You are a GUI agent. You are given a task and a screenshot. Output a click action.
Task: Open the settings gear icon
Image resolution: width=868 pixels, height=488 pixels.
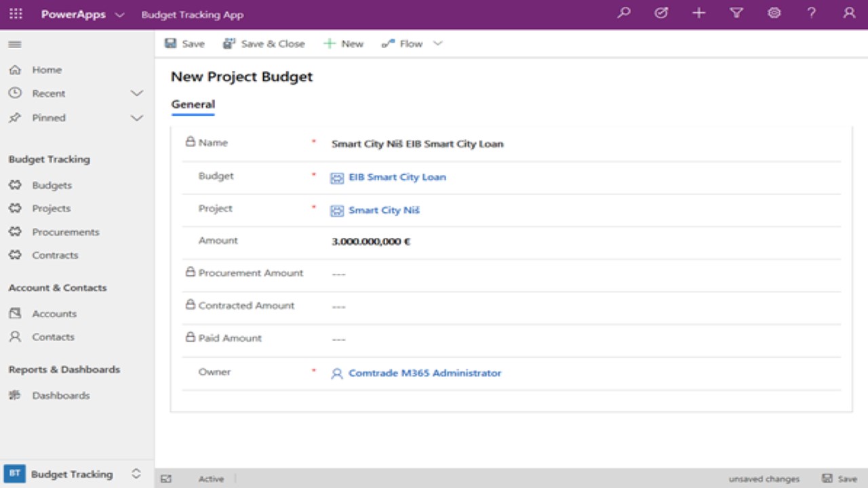pyautogui.click(x=774, y=13)
